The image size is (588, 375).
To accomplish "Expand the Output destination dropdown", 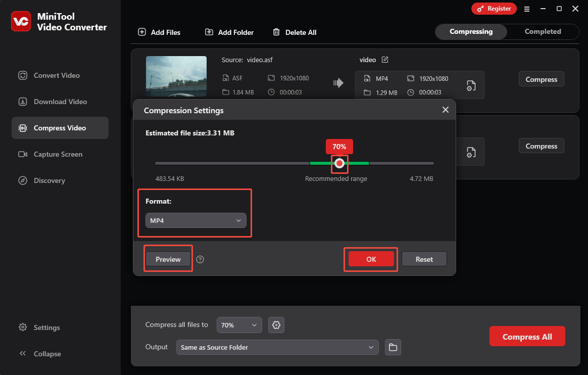I will click(x=277, y=347).
